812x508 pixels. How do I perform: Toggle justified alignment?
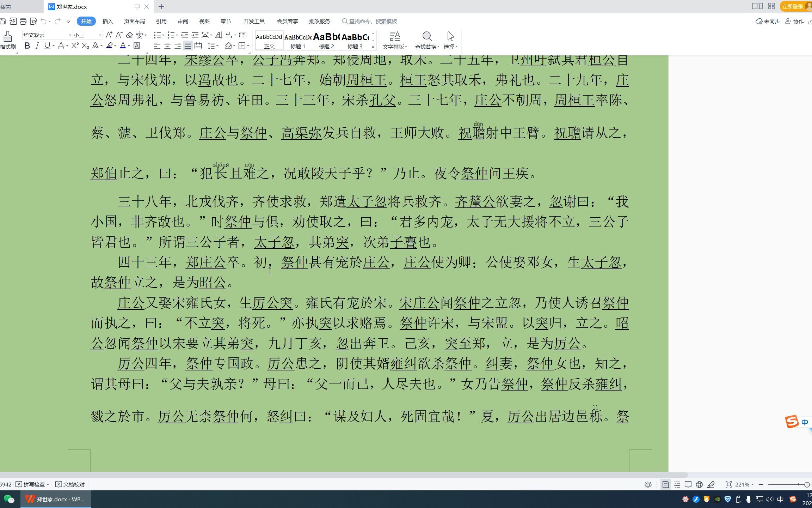click(x=188, y=46)
